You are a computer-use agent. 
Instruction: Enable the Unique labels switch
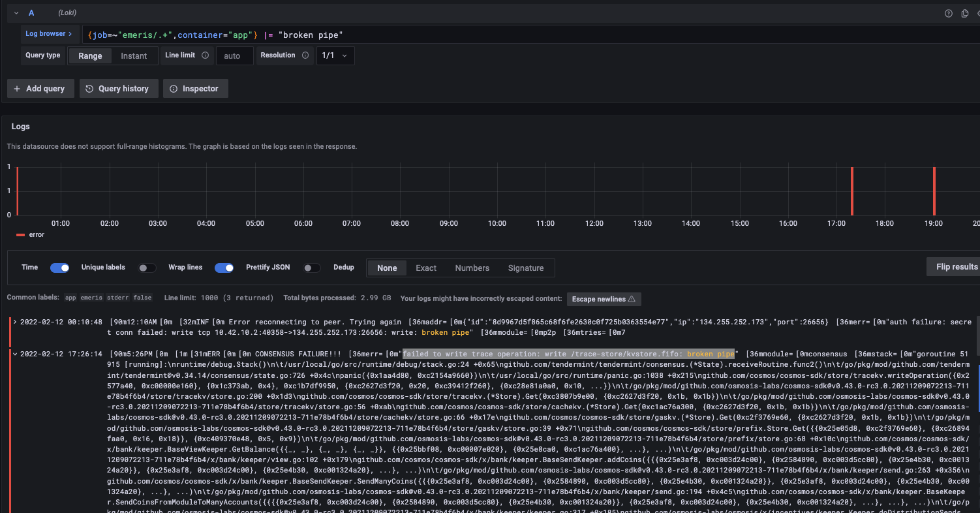pos(147,268)
